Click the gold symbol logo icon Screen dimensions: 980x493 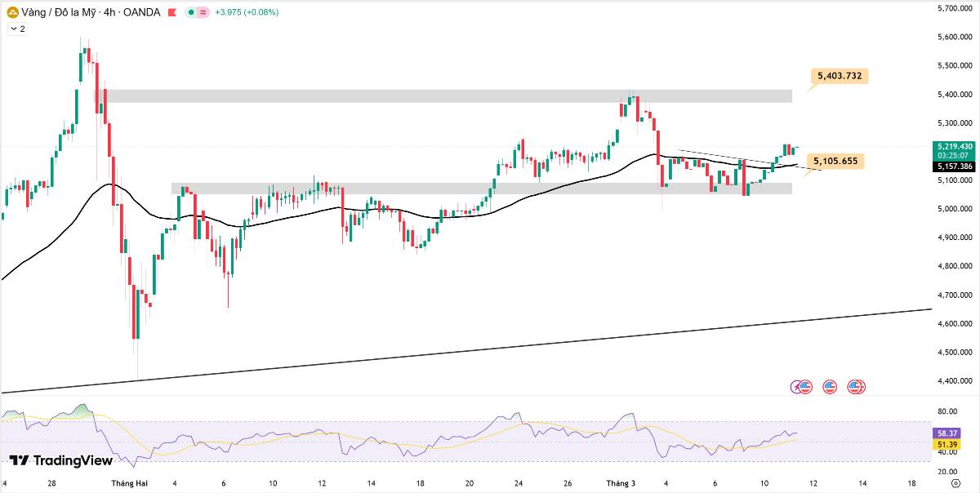[x=13, y=12]
